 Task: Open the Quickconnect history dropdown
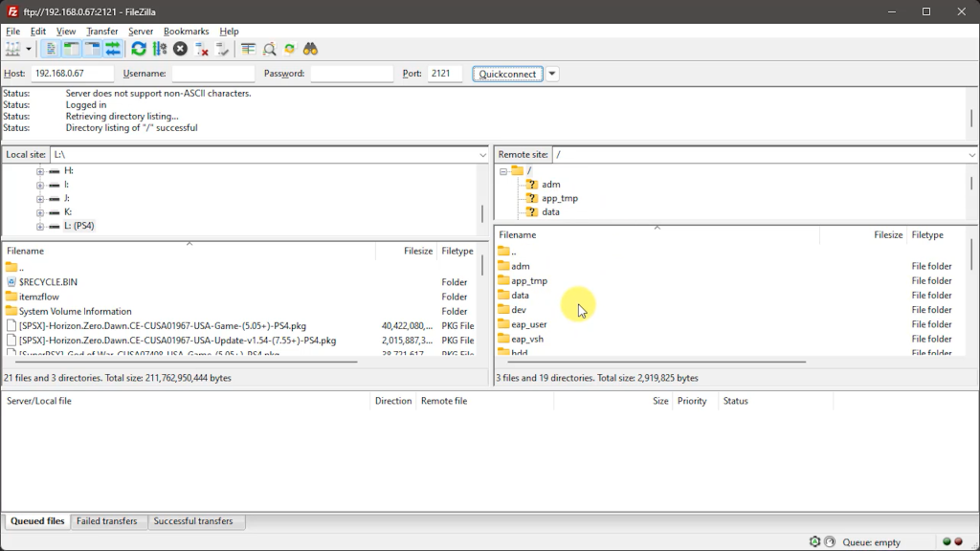pos(552,74)
